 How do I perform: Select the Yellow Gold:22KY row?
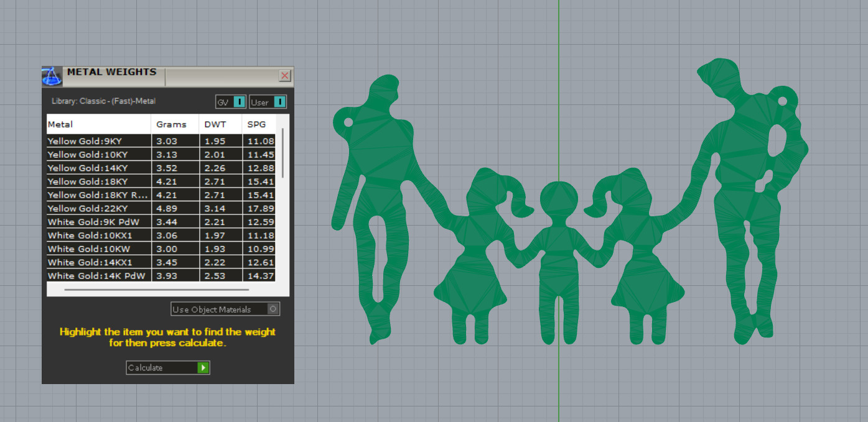click(161, 208)
